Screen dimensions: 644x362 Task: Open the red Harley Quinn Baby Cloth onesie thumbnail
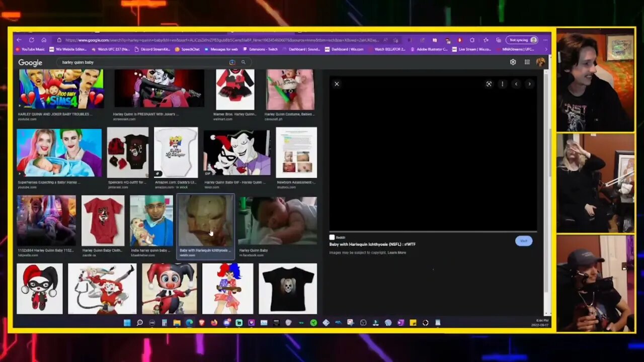103,220
